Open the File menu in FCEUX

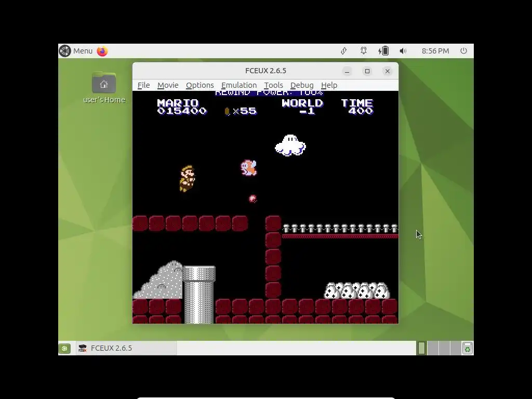143,85
